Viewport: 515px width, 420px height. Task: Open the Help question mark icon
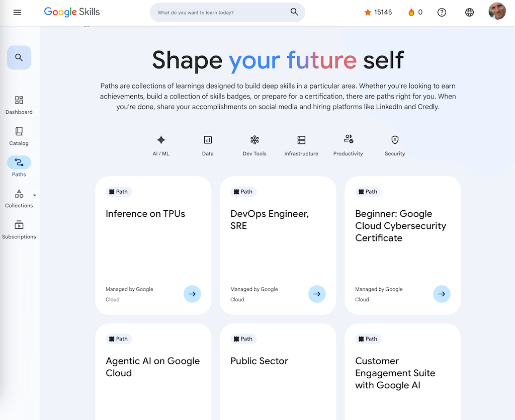pyautogui.click(x=442, y=12)
